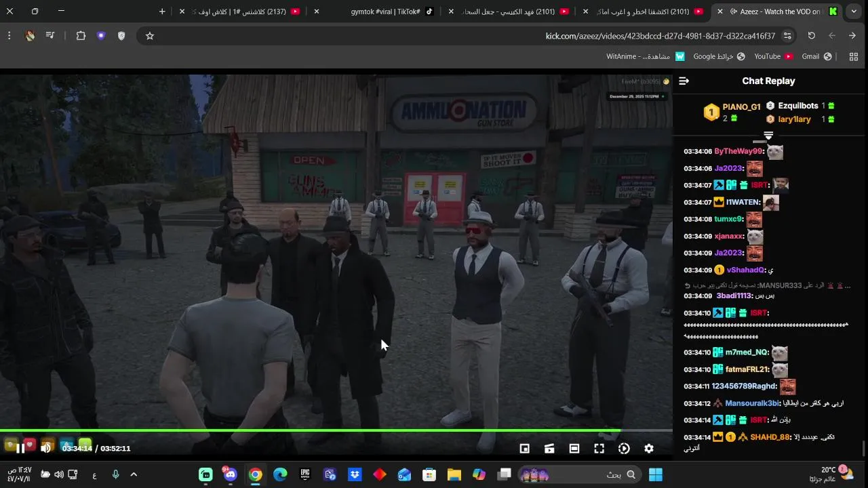Enter fullscreen mode
The height and width of the screenshot is (488, 868).
coord(599,448)
